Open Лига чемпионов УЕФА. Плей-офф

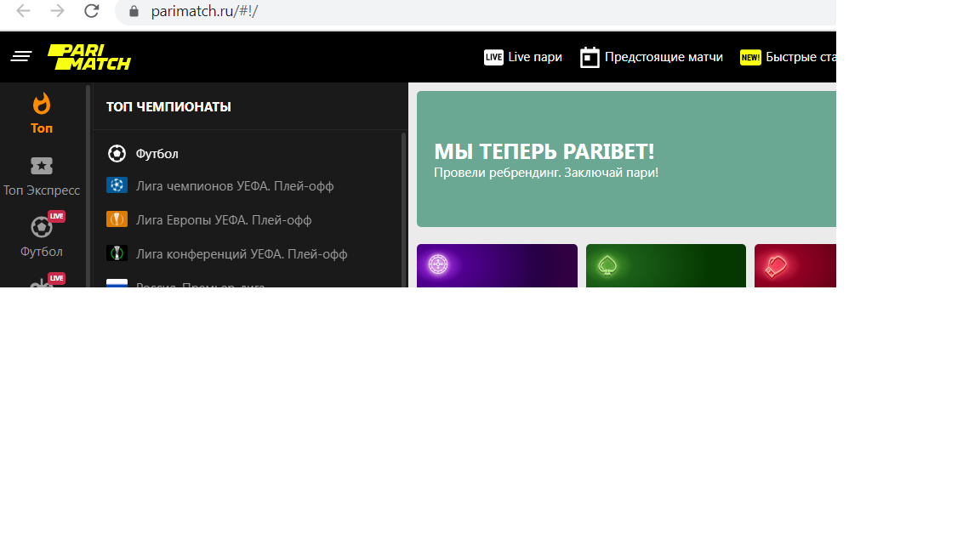[x=235, y=186]
